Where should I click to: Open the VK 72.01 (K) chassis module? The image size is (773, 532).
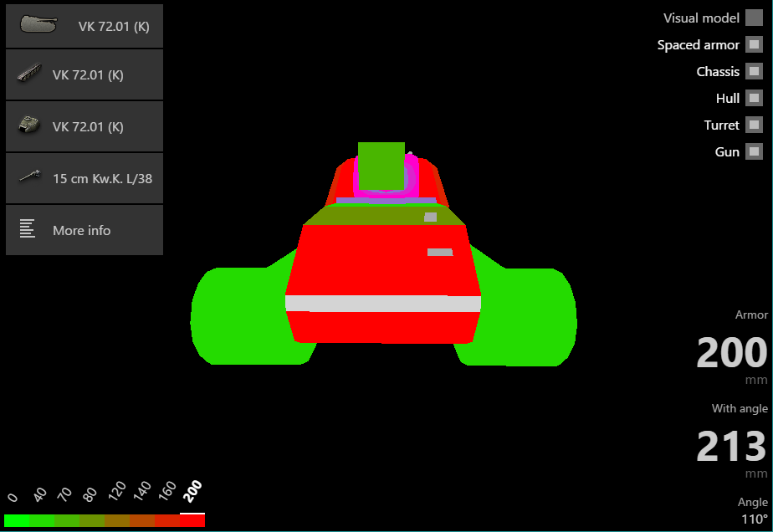(84, 75)
